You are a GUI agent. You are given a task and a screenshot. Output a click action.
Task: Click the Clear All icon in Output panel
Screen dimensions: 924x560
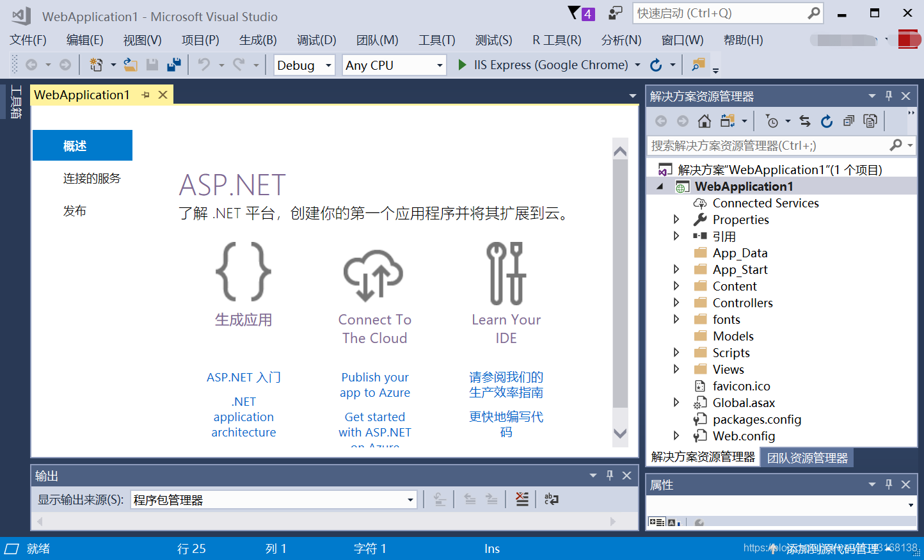522,499
